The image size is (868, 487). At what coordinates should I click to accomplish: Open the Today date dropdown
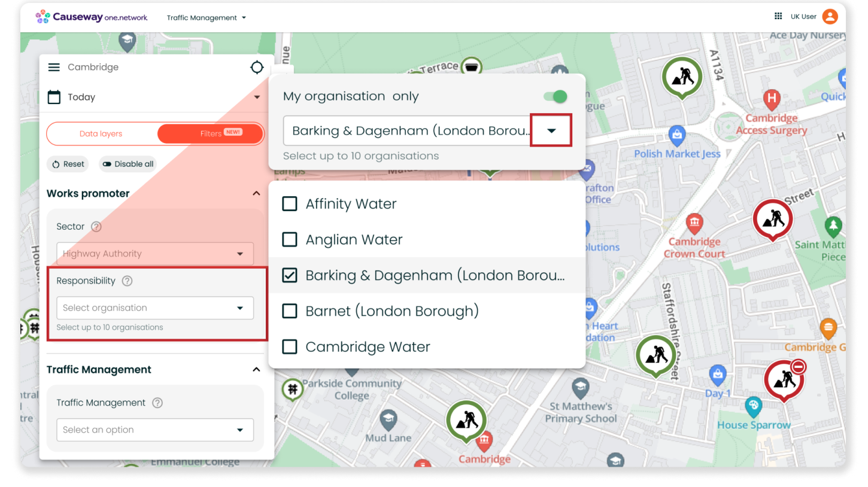(257, 97)
